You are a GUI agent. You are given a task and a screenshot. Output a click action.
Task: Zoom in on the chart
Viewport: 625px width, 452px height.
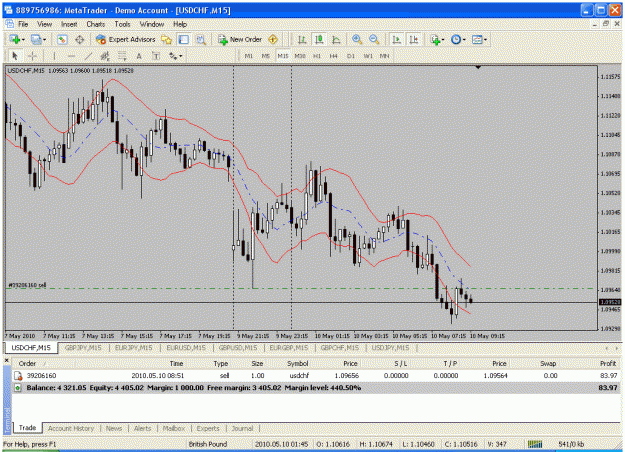[357, 39]
